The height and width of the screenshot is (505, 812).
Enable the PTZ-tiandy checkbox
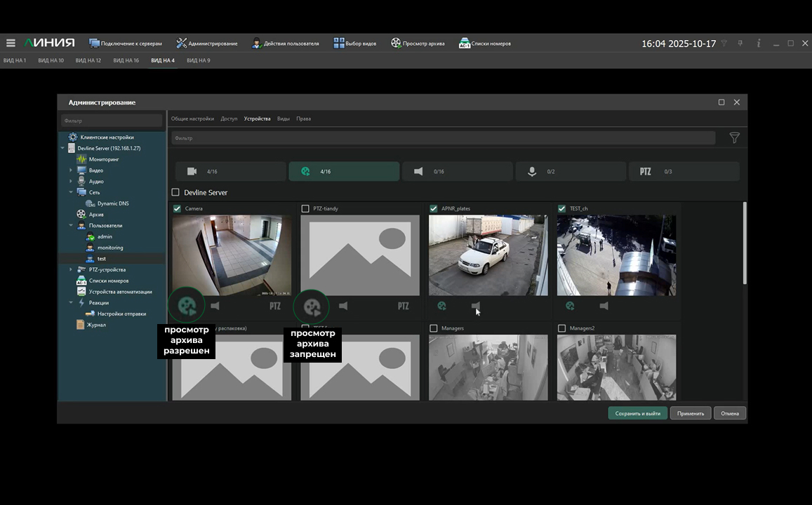coord(305,209)
